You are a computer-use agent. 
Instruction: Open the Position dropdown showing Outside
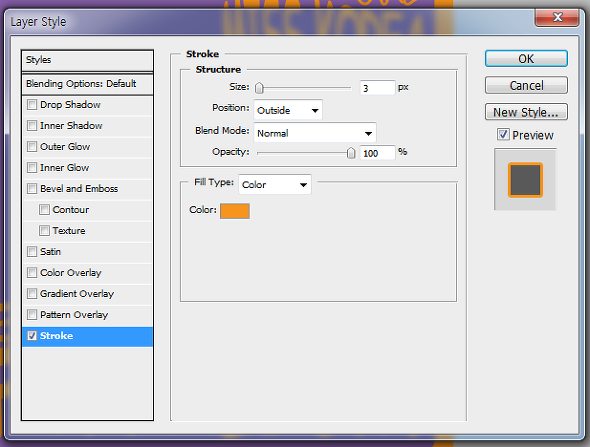[288, 110]
